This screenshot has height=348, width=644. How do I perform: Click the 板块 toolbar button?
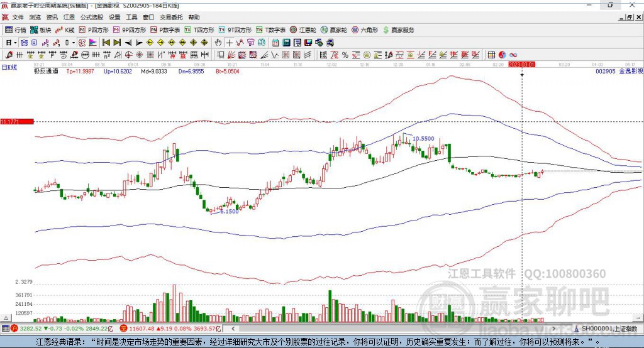click(41, 30)
